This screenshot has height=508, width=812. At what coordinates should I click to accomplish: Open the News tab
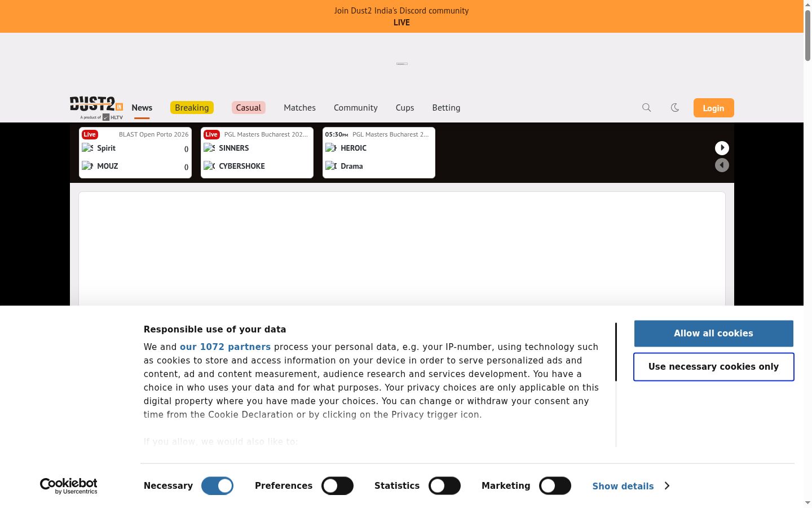point(142,108)
